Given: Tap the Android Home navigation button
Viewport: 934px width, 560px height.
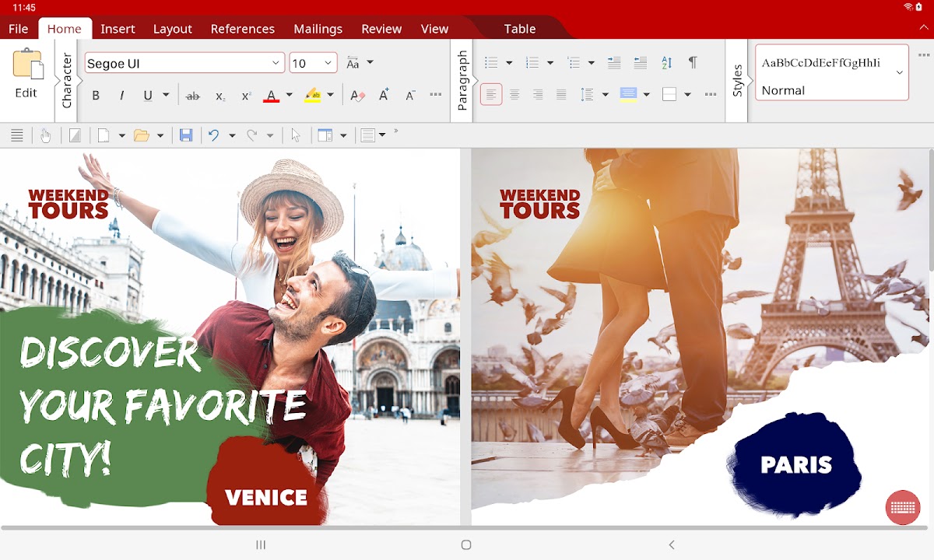Looking at the screenshot, I should pyautogui.click(x=466, y=545).
